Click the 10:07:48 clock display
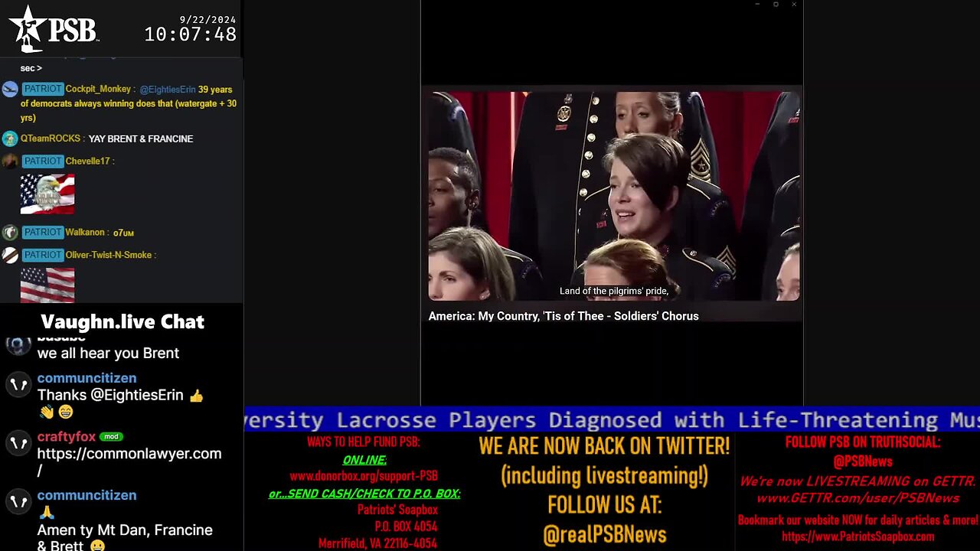The height and width of the screenshot is (551, 980). 190,34
